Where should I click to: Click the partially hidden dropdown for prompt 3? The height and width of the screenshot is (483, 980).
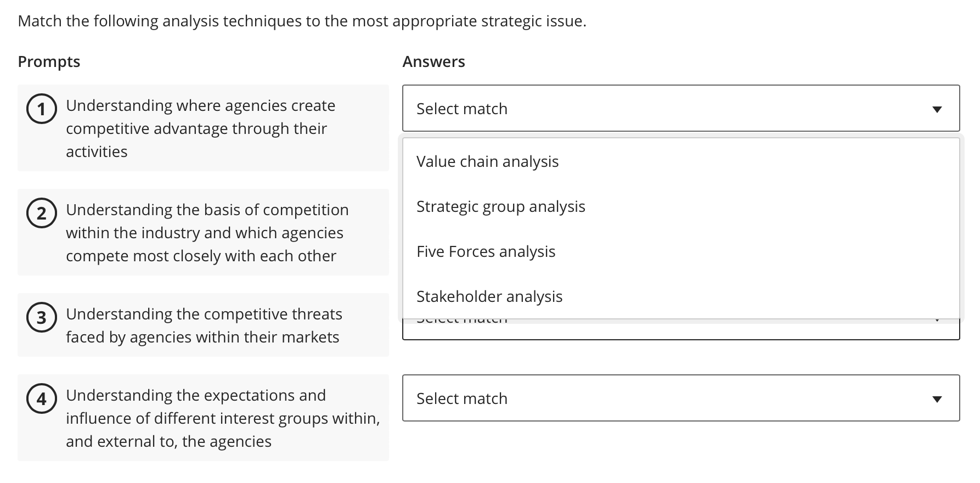click(680, 330)
